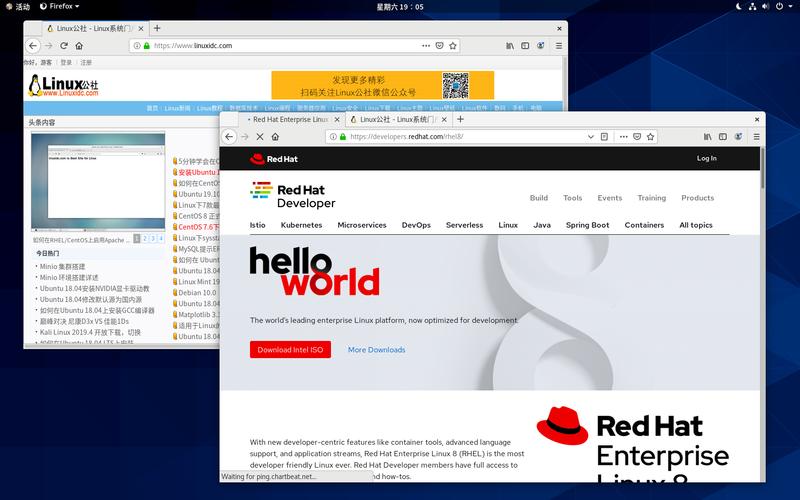Image resolution: width=800 pixels, height=500 pixels.
Task: Close the Linux公社 tab in Red Hat window
Action: coord(444,119)
